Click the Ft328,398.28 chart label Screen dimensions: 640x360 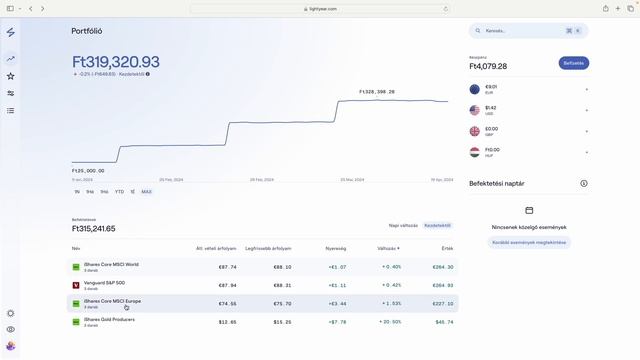(x=377, y=92)
